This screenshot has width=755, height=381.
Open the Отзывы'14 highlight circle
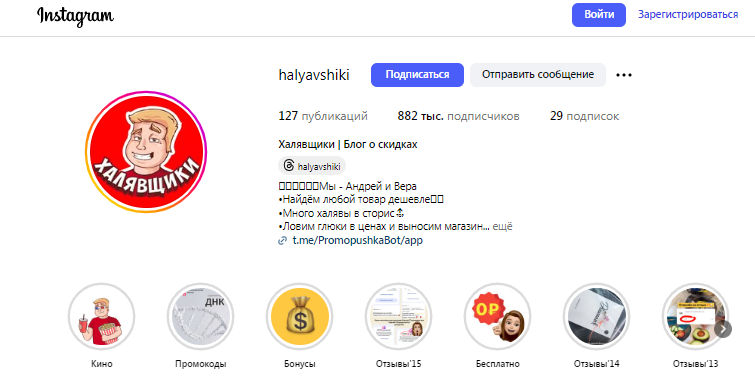597,316
